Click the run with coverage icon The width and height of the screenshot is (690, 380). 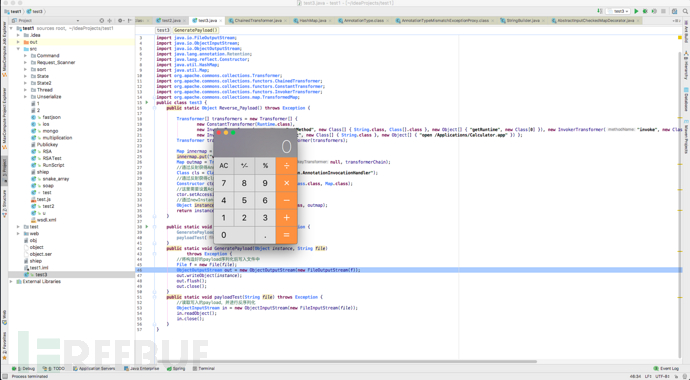[654, 11]
